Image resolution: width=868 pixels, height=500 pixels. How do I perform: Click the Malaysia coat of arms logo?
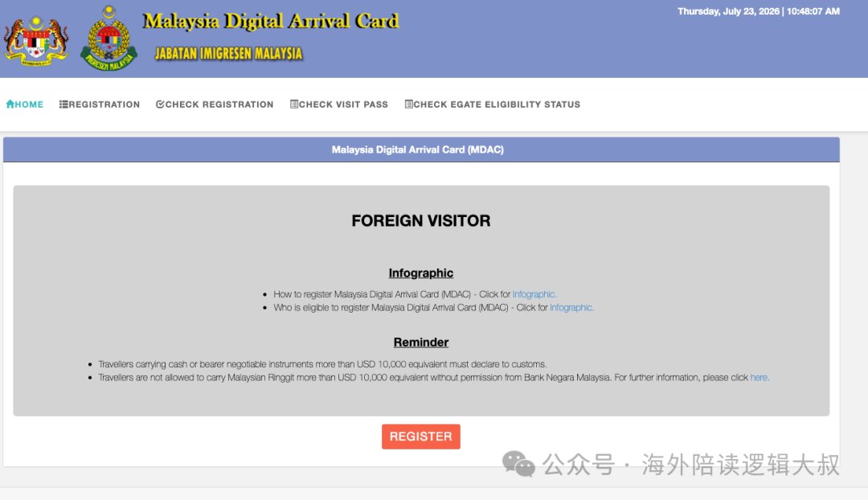pyautogui.click(x=36, y=41)
